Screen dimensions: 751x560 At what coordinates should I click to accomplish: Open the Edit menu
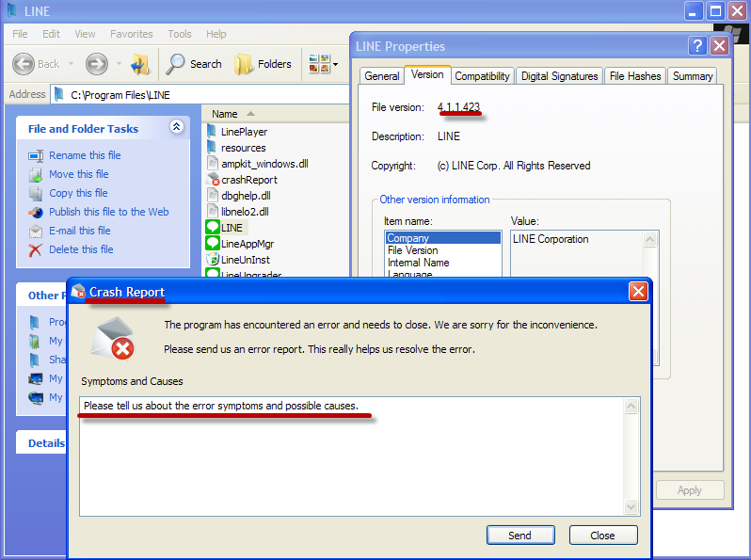point(51,34)
